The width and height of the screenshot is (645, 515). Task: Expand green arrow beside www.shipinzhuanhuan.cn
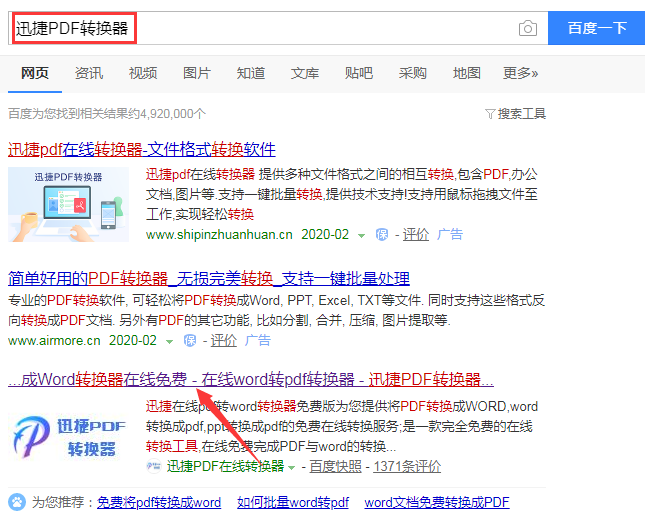(362, 235)
